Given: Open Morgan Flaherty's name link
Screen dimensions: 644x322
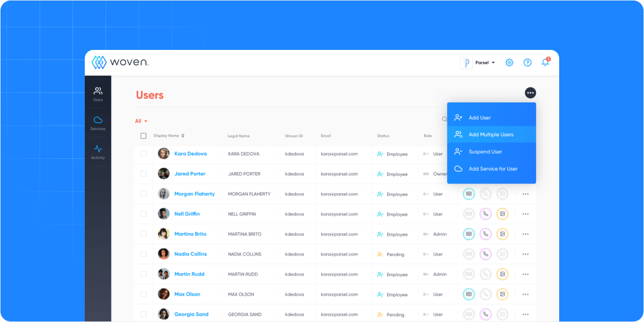Looking at the screenshot, I should tap(194, 194).
